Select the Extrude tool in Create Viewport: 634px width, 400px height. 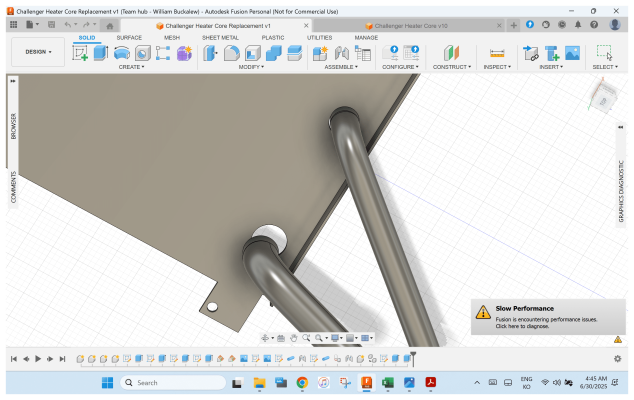(x=101, y=53)
